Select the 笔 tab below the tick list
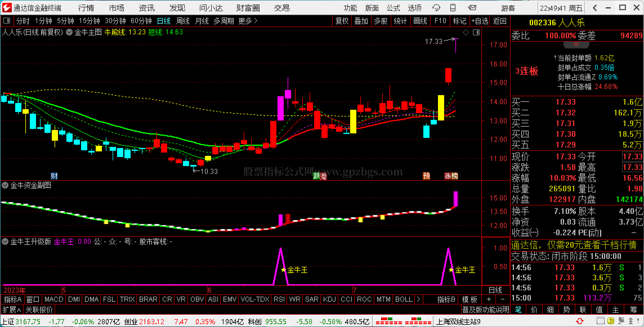Image resolution: width=644 pixels, height=327 pixels. (x=518, y=310)
